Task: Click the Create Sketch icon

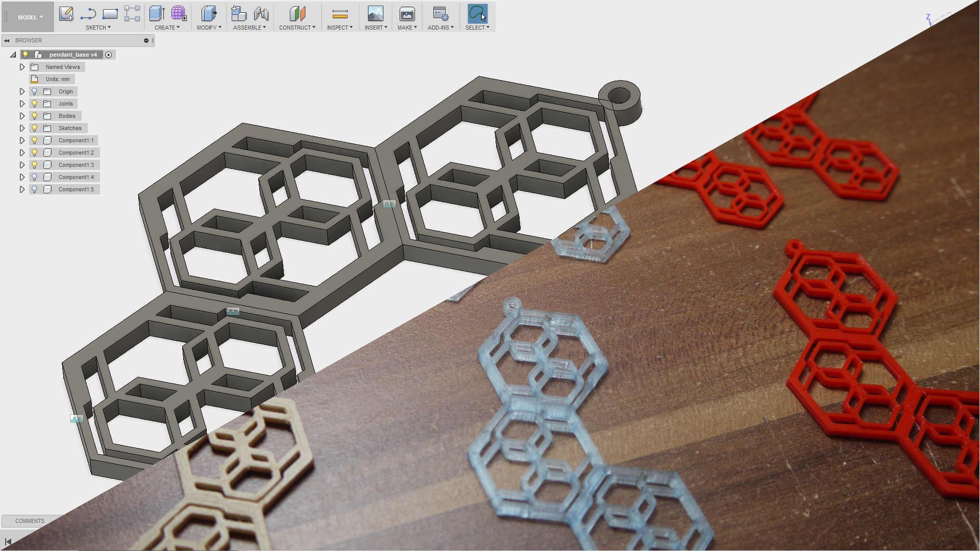Action: [x=66, y=14]
